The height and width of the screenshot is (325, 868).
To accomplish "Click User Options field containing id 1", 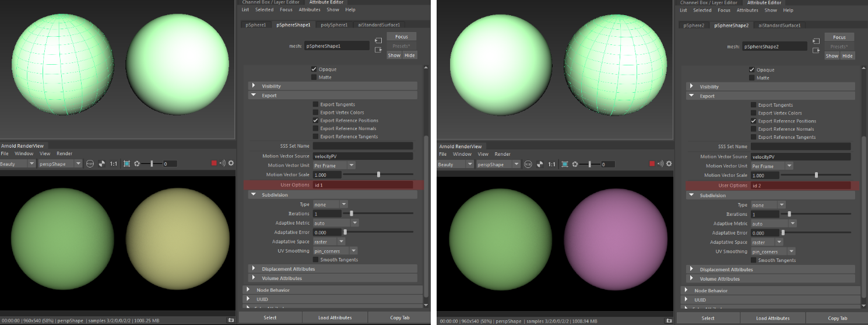I will (363, 184).
